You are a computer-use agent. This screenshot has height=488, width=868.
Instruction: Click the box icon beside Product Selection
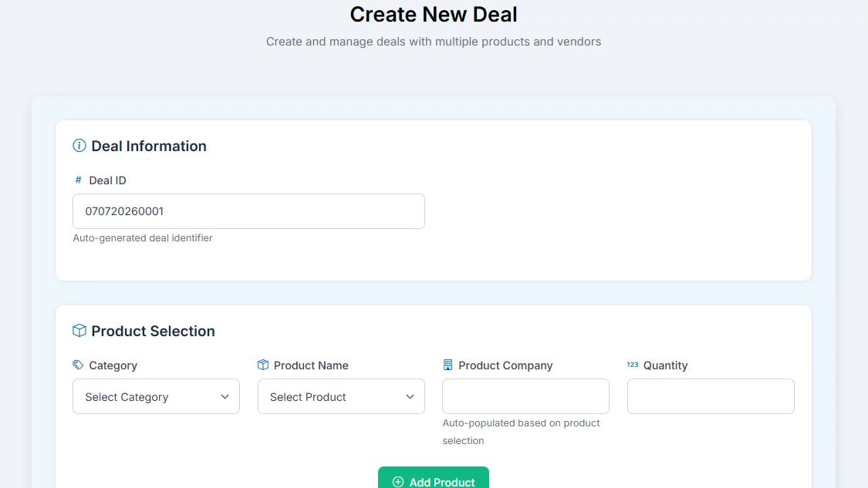79,330
